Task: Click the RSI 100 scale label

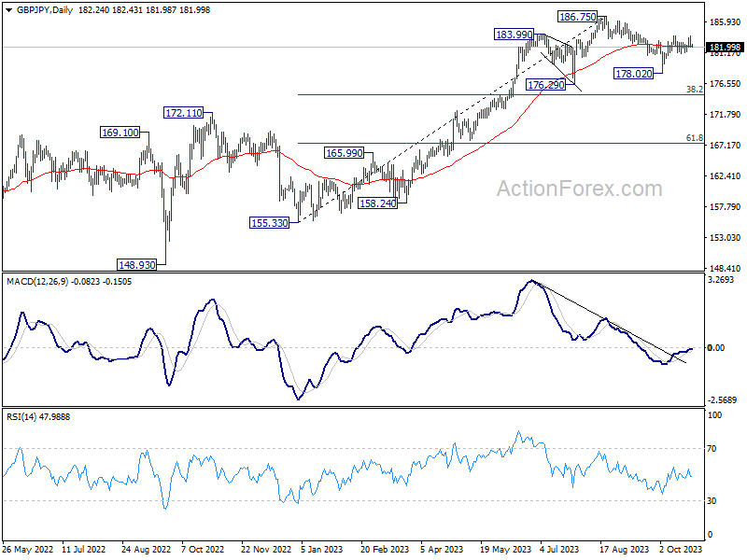Action: (714, 414)
